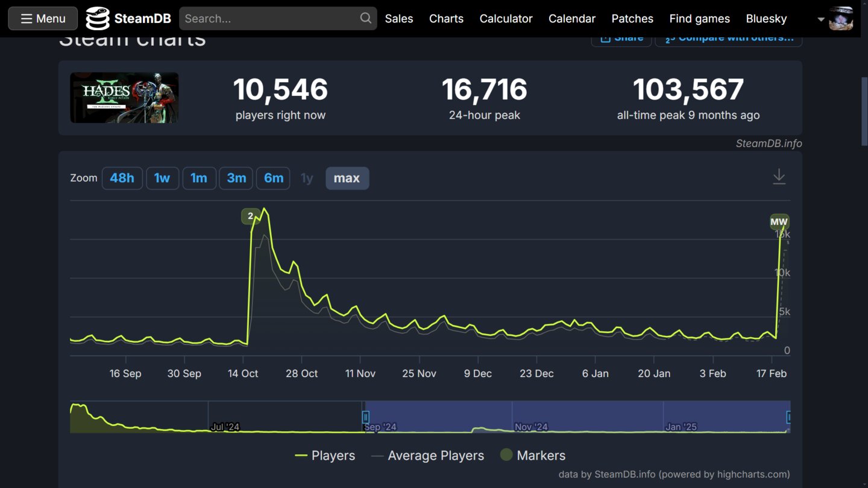This screenshot has width=868, height=488.
Task: Open the hamburger Menu button
Action: pyautogui.click(x=43, y=19)
